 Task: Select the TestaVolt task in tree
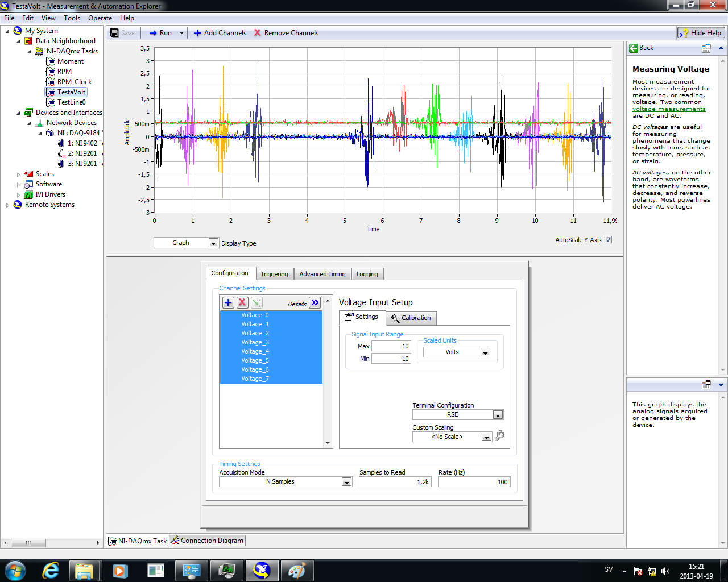(x=71, y=92)
